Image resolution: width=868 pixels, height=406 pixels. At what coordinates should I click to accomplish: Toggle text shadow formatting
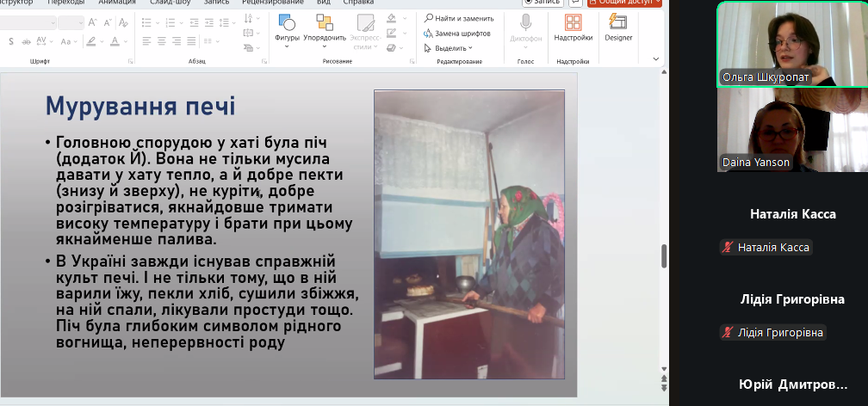point(12,41)
